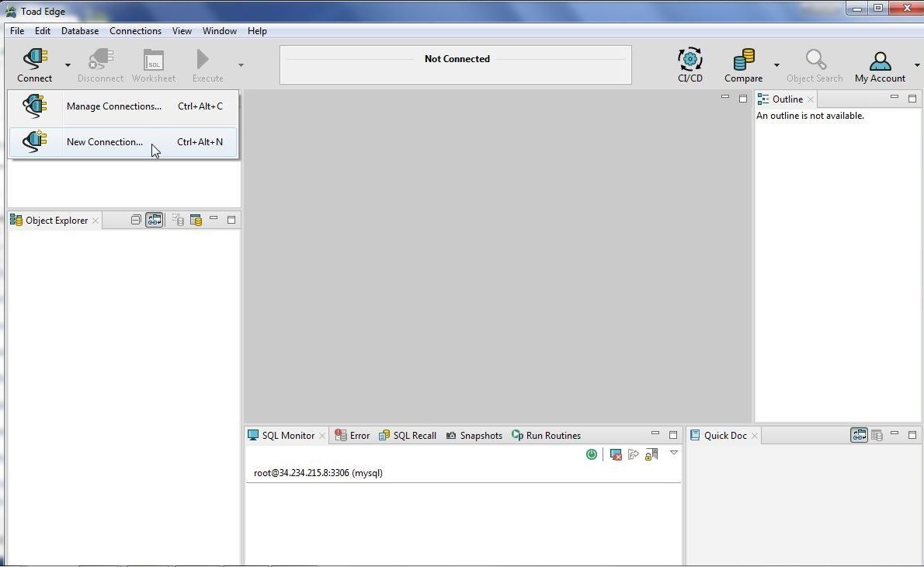Select root@34.234.215.8:3306 (mysql) entry
This screenshot has width=924, height=567.
pos(318,473)
